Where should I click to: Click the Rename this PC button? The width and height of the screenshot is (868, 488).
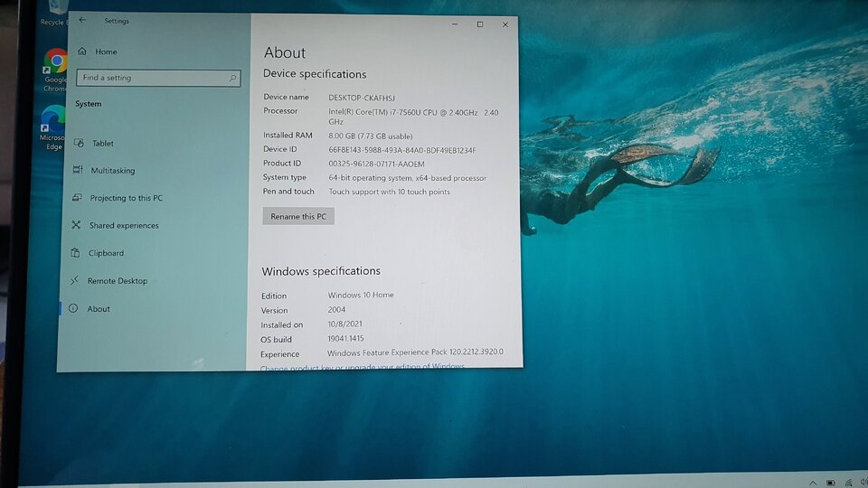(298, 216)
